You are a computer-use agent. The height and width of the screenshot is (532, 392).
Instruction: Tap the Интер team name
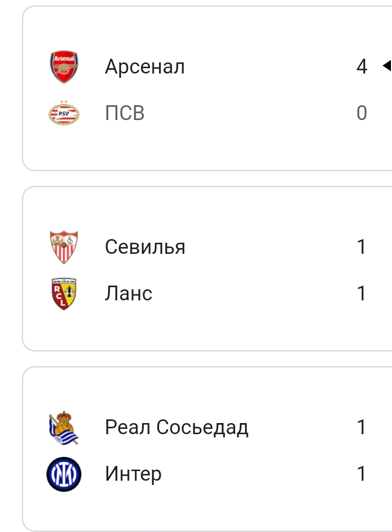pos(133,473)
